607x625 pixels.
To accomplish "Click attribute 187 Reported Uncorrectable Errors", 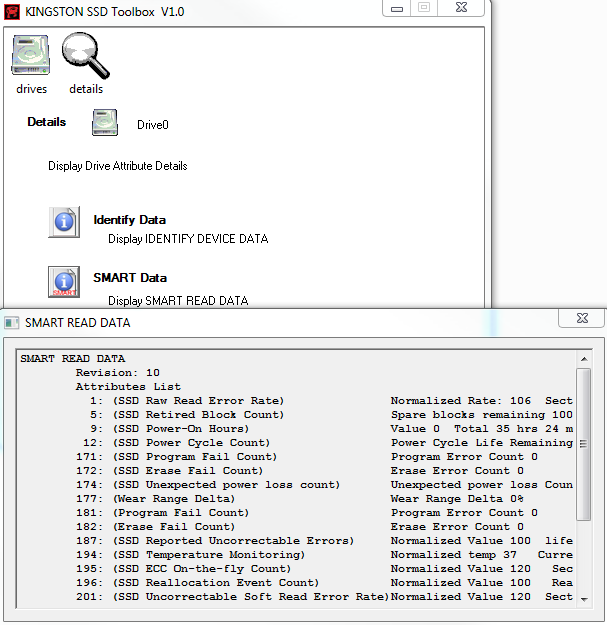I will 215,540.
